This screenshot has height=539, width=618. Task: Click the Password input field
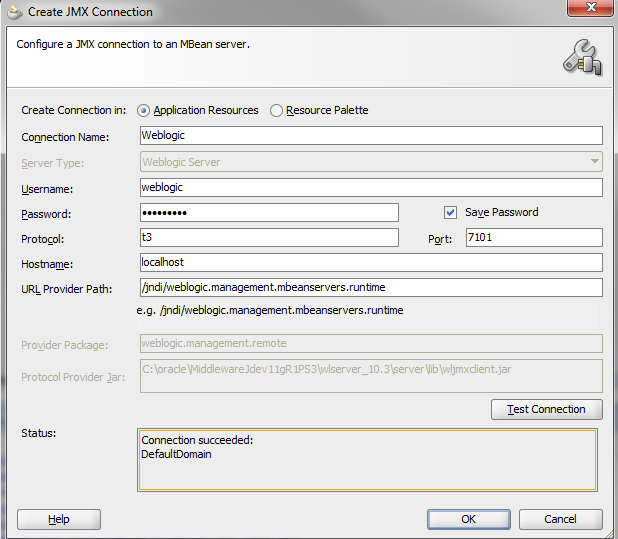click(269, 213)
